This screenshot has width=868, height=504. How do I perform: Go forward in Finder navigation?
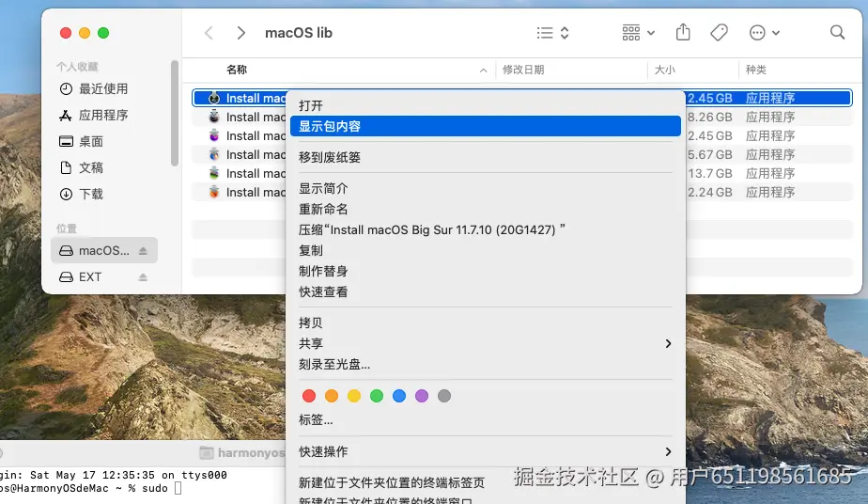[240, 33]
